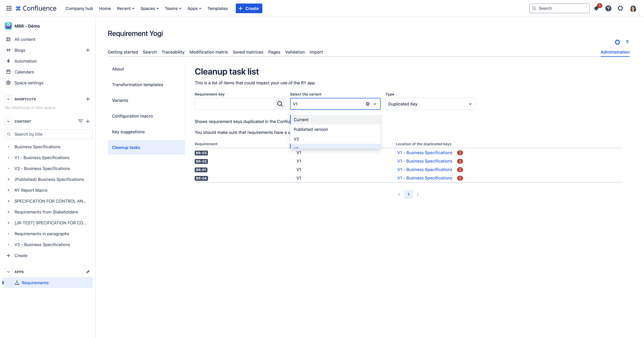Click the Automation lightning icon in sidebar
The image size is (644, 338).
click(8, 61)
